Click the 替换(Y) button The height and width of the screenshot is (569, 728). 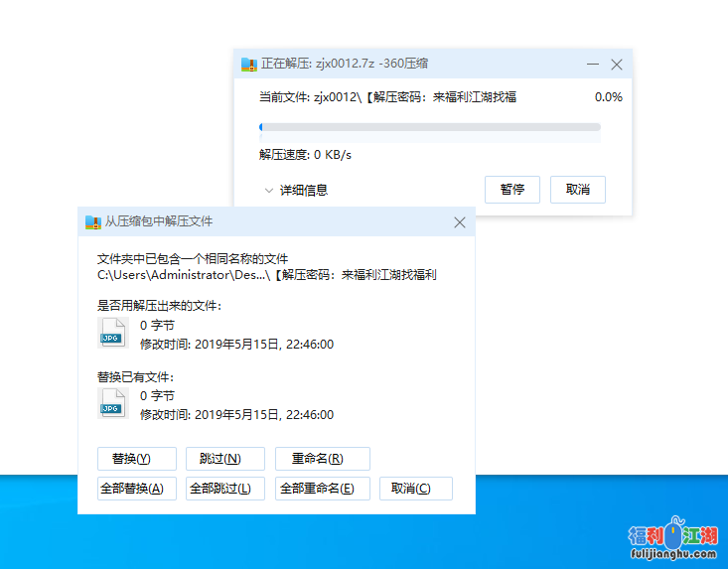(x=137, y=459)
